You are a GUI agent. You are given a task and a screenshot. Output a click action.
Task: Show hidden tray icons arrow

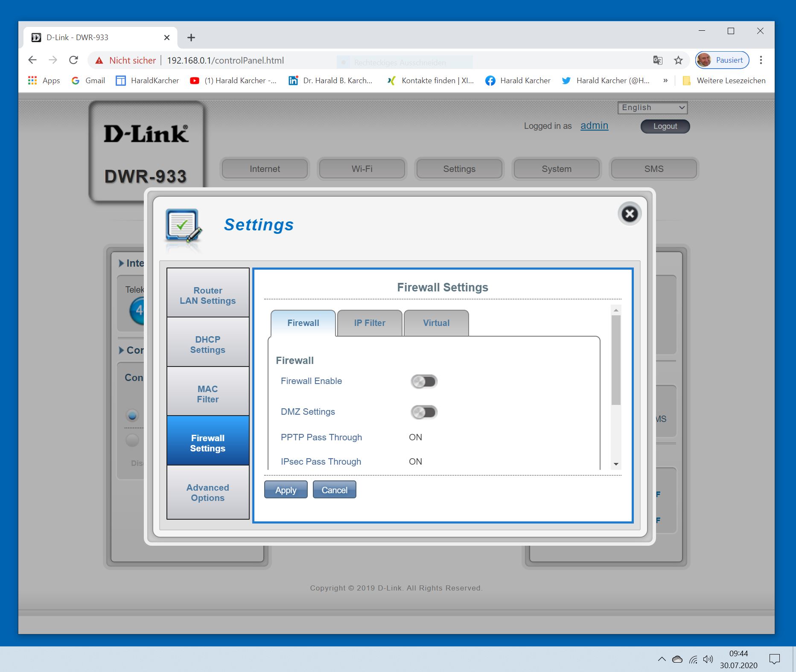click(662, 659)
